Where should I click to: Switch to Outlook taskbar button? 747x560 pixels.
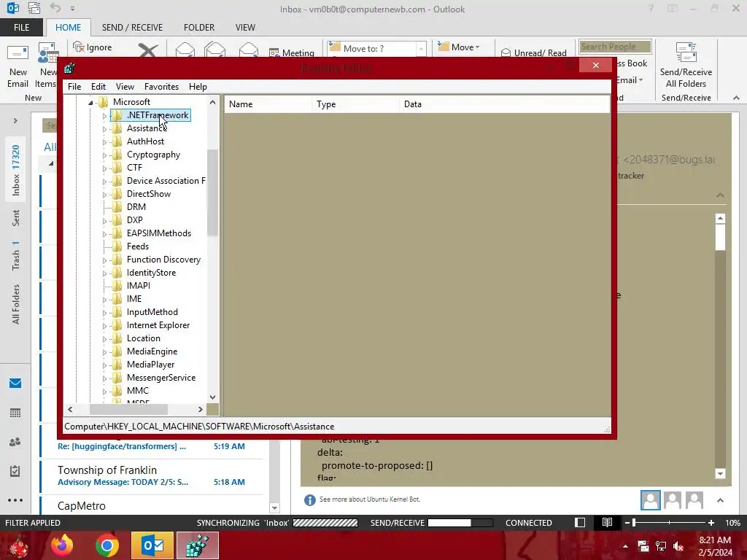click(x=152, y=545)
